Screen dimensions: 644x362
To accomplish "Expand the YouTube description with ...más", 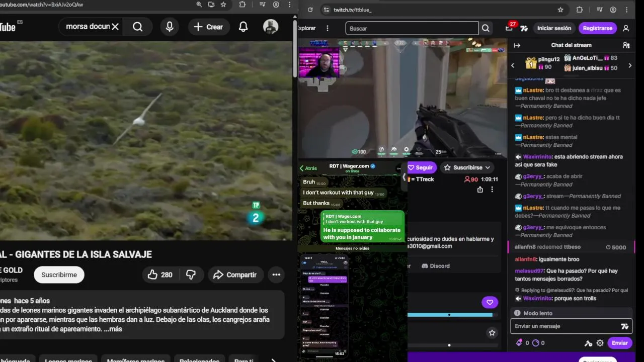I will point(113,329).
